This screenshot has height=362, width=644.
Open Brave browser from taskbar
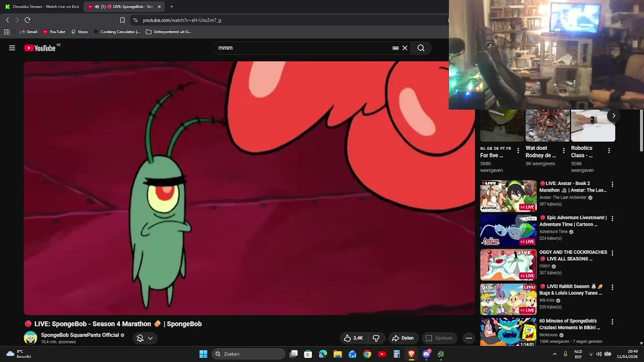pyautogui.click(x=412, y=354)
